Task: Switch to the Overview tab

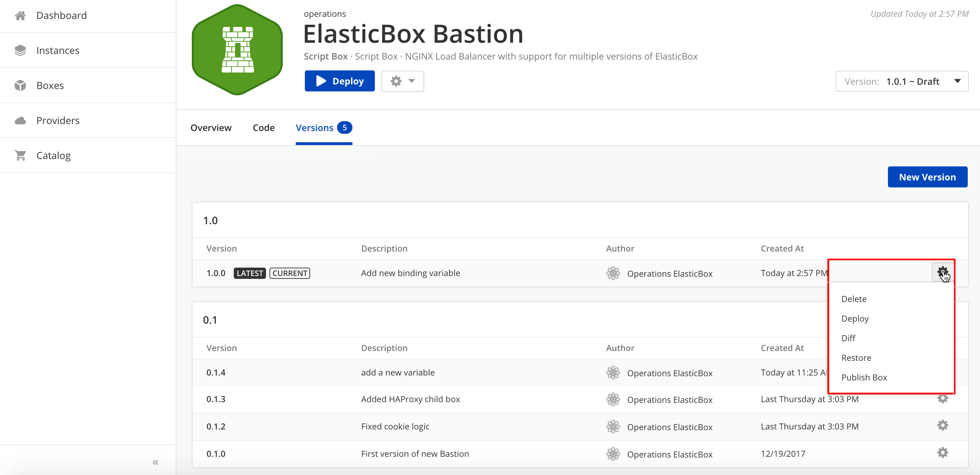Action: (x=211, y=128)
